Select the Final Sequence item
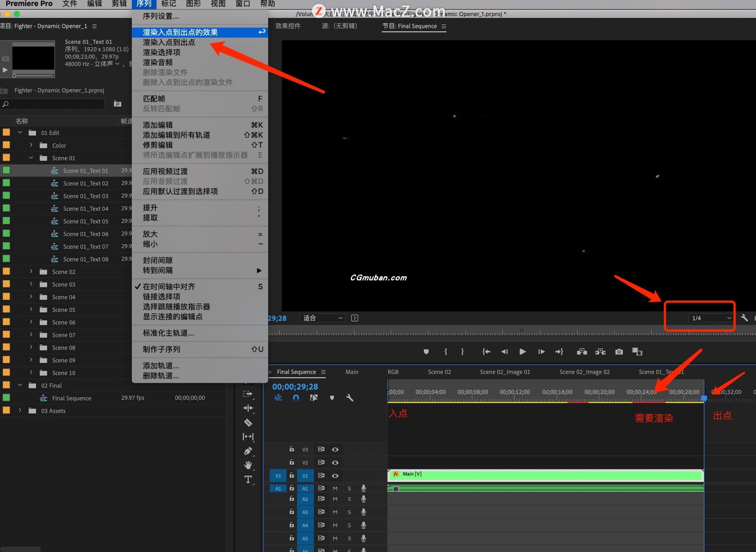756x552 pixels. tap(72, 398)
